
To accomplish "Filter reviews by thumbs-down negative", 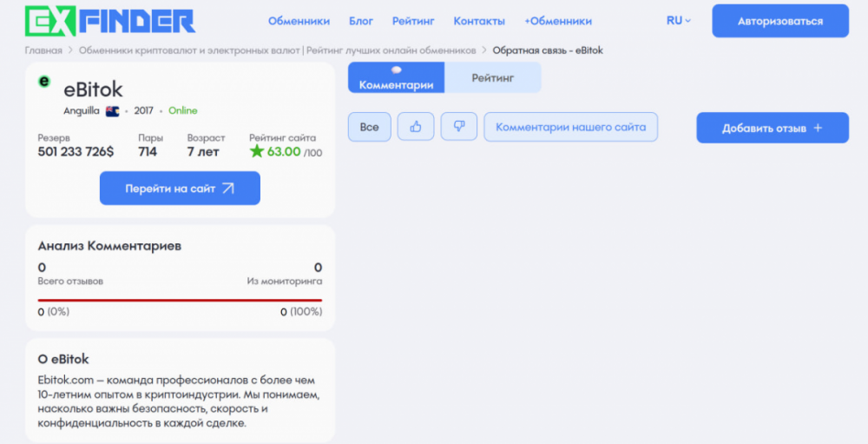I will pos(459,127).
